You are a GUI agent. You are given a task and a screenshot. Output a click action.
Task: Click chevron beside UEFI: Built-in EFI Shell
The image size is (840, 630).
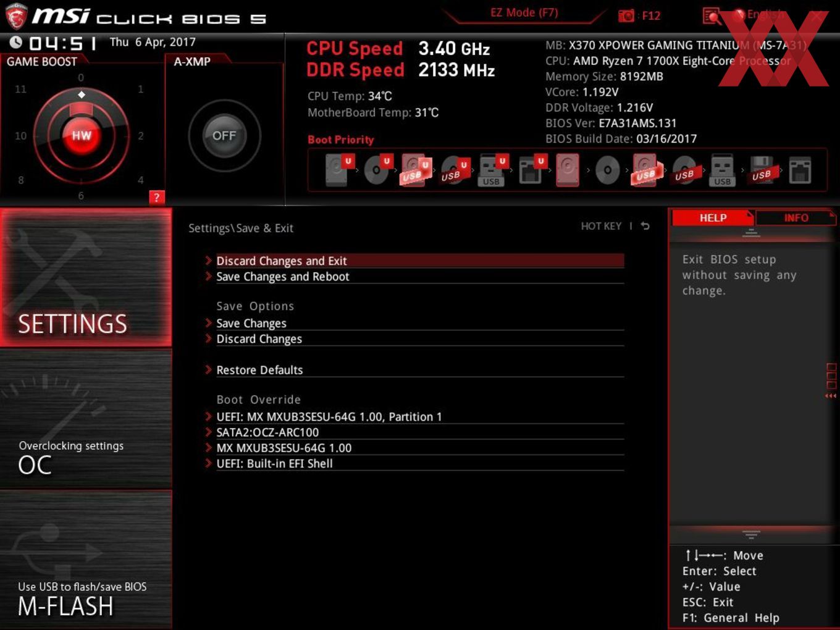coord(209,463)
